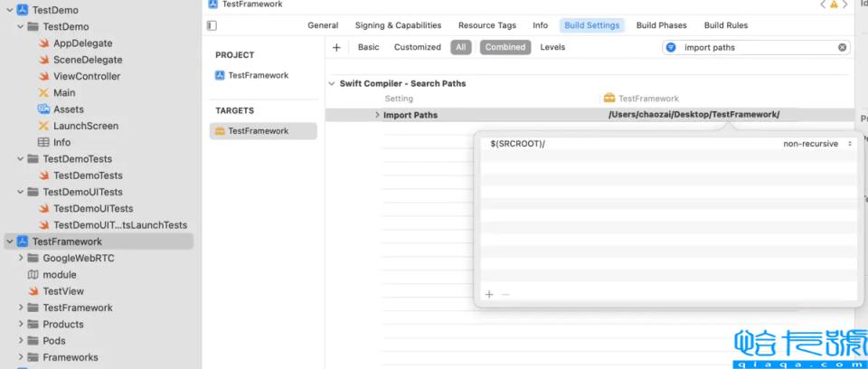Open the TestView Swift file

(x=63, y=291)
